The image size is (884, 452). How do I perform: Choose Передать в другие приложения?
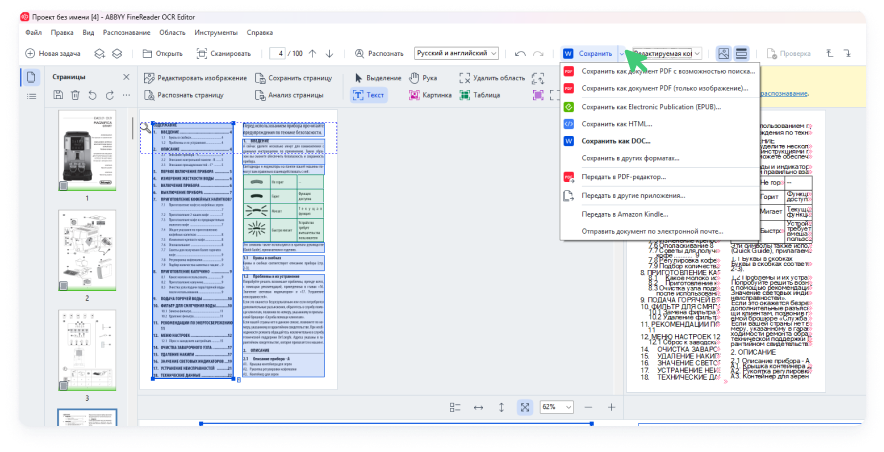660,196
